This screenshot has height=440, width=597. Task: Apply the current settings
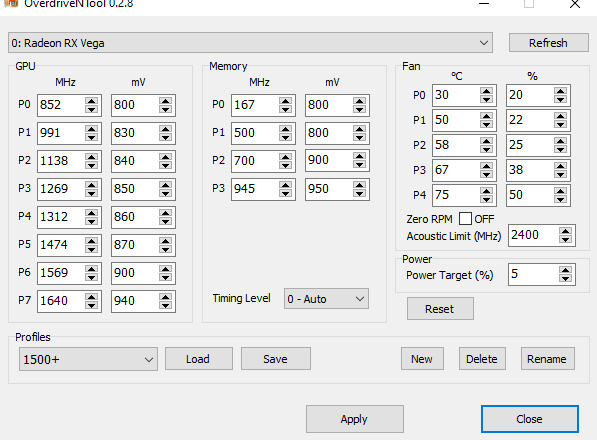(354, 419)
